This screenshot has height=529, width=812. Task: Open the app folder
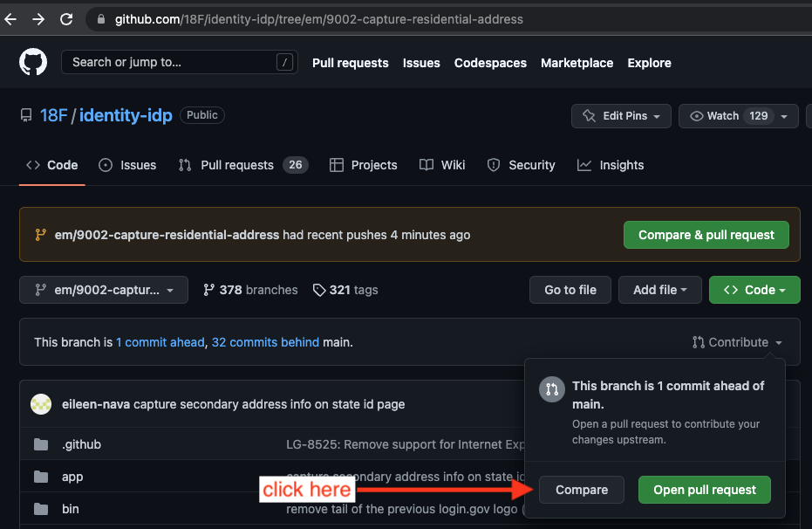pos(72,477)
